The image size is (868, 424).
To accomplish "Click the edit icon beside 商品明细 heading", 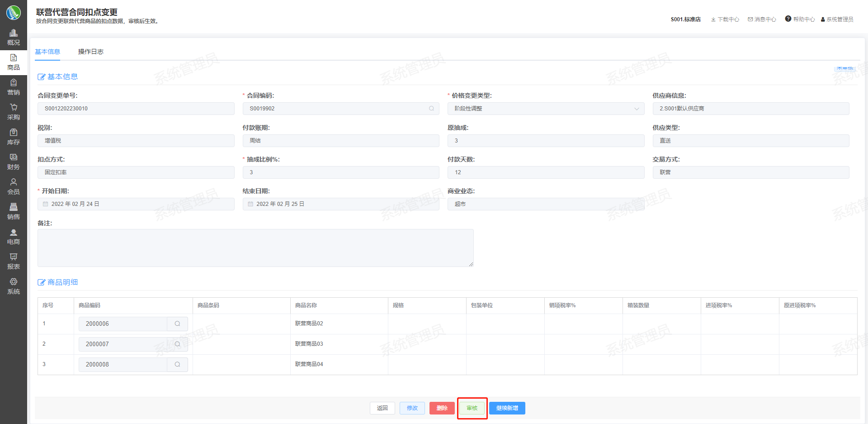I will point(41,282).
